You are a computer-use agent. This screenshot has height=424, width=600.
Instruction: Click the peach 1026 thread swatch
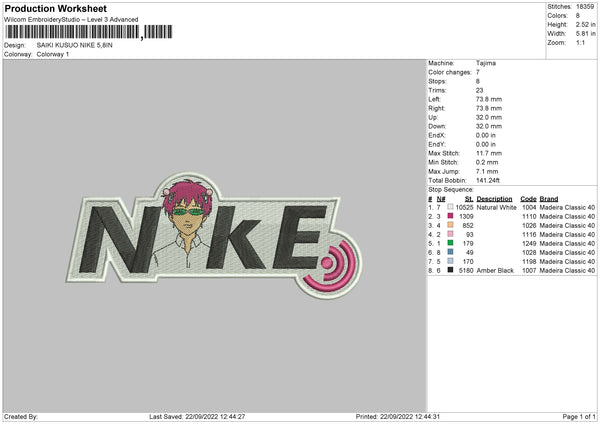pyautogui.click(x=450, y=225)
